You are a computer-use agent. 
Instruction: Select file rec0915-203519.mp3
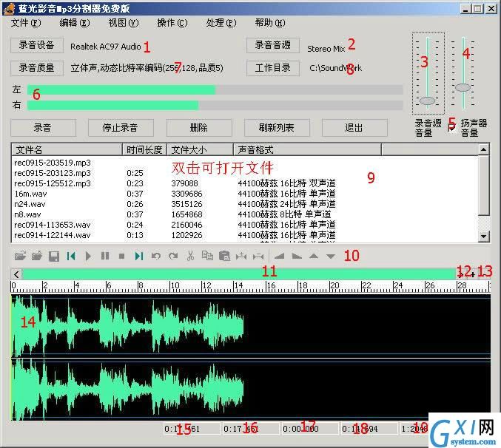tap(53, 163)
